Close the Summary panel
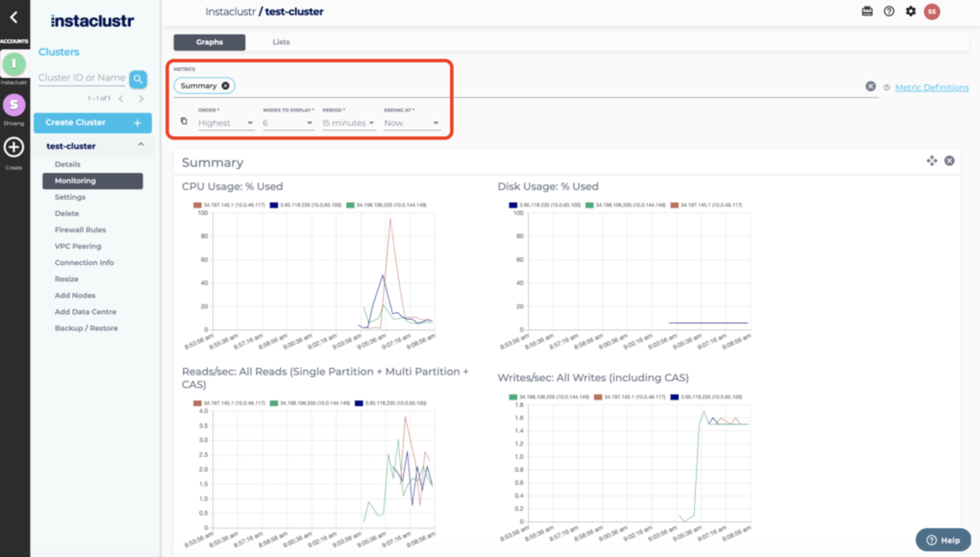980x557 pixels. click(x=949, y=161)
